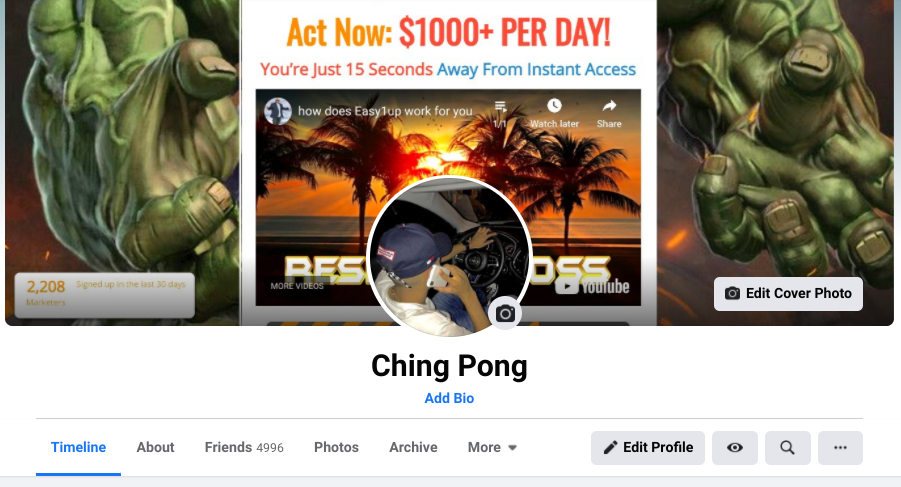Click the pencil icon on Edit Profile

(x=610, y=447)
